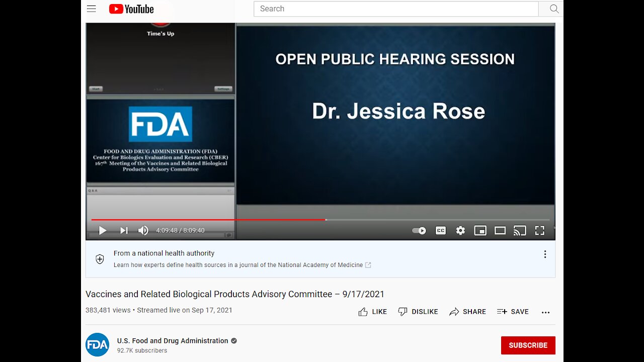Like the video

[x=372, y=312]
